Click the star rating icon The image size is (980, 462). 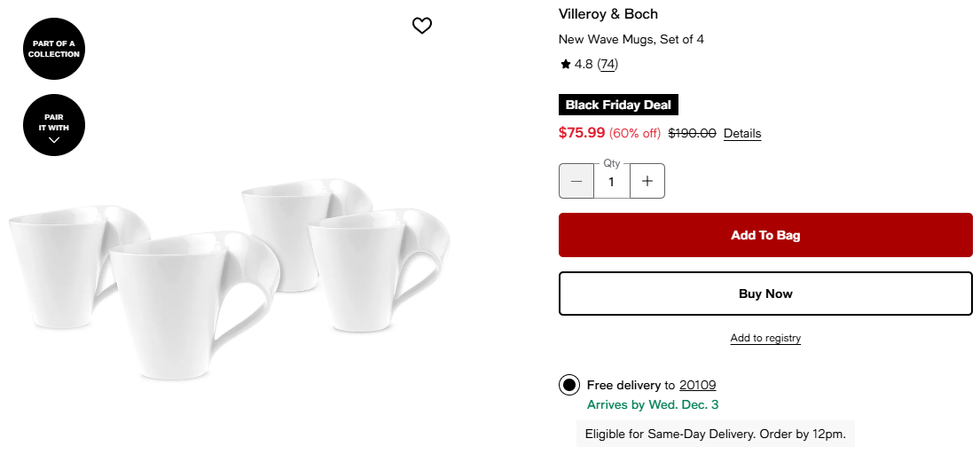pyautogui.click(x=566, y=64)
